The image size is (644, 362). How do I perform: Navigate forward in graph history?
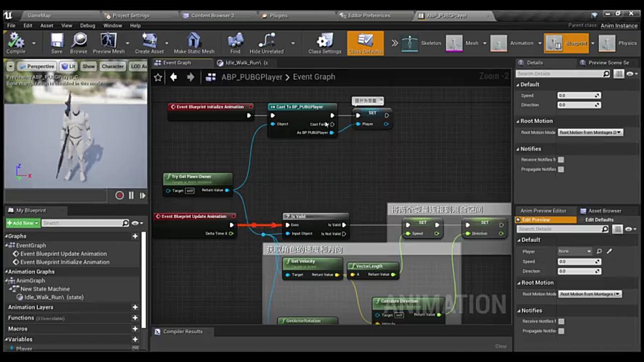coord(190,77)
